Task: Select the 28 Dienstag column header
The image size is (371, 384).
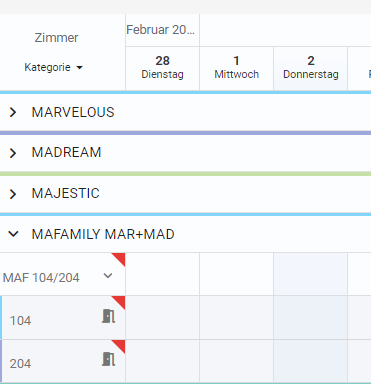Action: tap(162, 68)
